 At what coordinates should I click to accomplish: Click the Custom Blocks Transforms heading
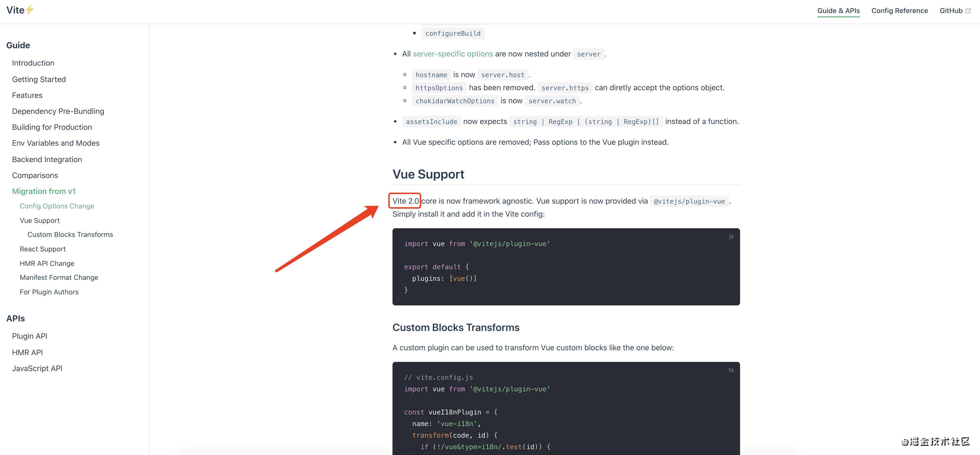click(x=456, y=328)
